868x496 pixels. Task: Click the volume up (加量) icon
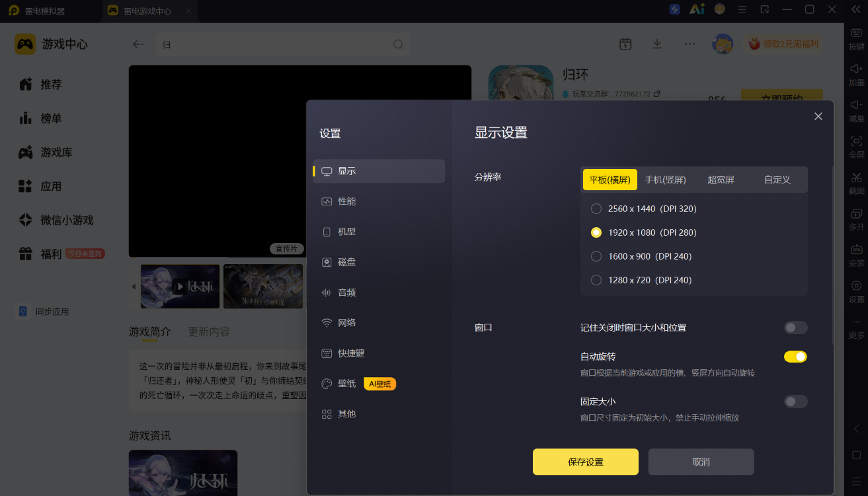[x=856, y=69]
